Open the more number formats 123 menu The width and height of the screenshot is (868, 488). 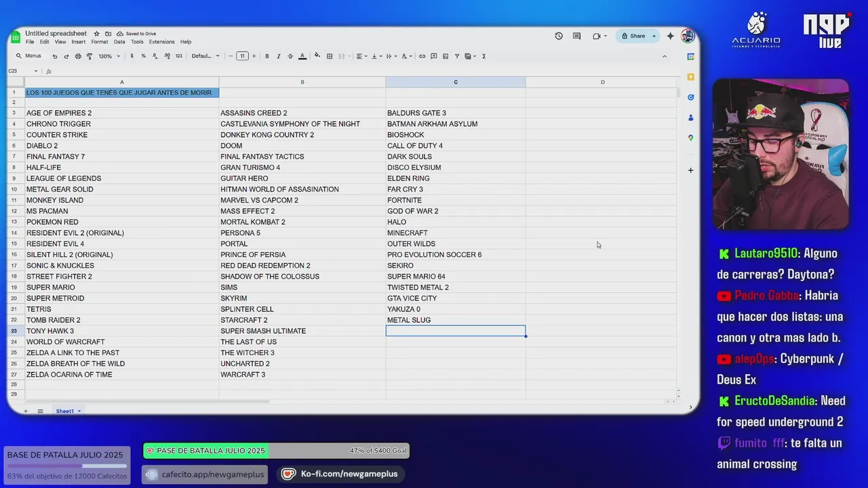tap(179, 56)
